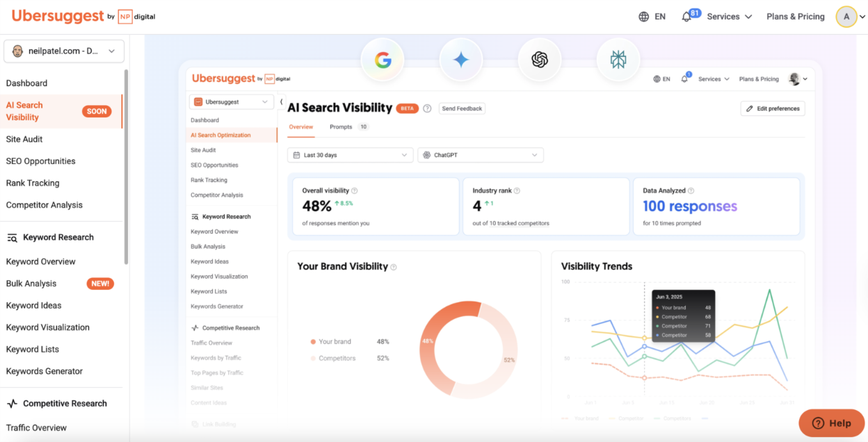Screen dimensions: 868x442
Task: Click the calendar icon in Last 30 days
Action: 297,155
